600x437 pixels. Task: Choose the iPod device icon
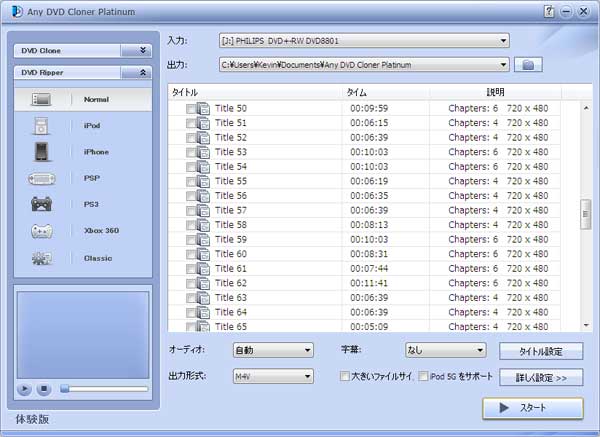pyautogui.click(x=41, y=126)
